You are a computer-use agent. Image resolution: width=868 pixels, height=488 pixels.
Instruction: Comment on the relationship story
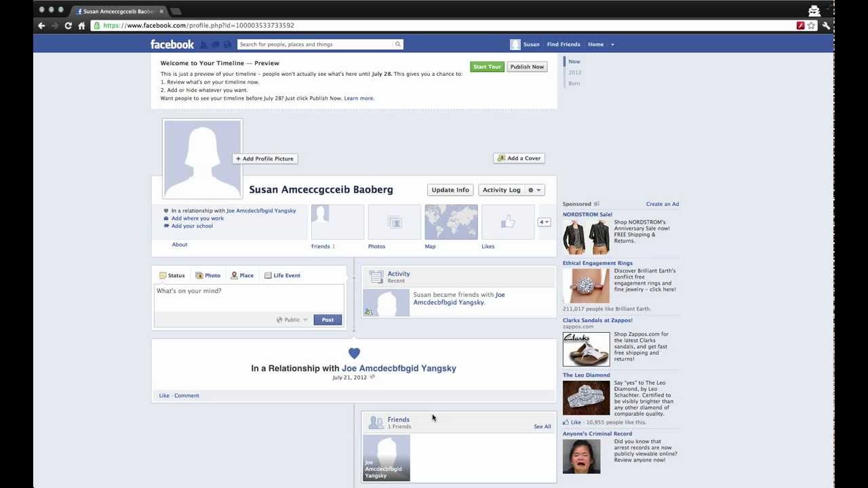point(186,396)
